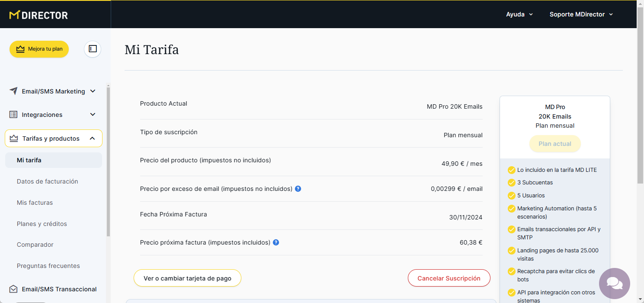Select Planes y créditos
The width and height of the screenshot is (644, 303).
[42, 224]
